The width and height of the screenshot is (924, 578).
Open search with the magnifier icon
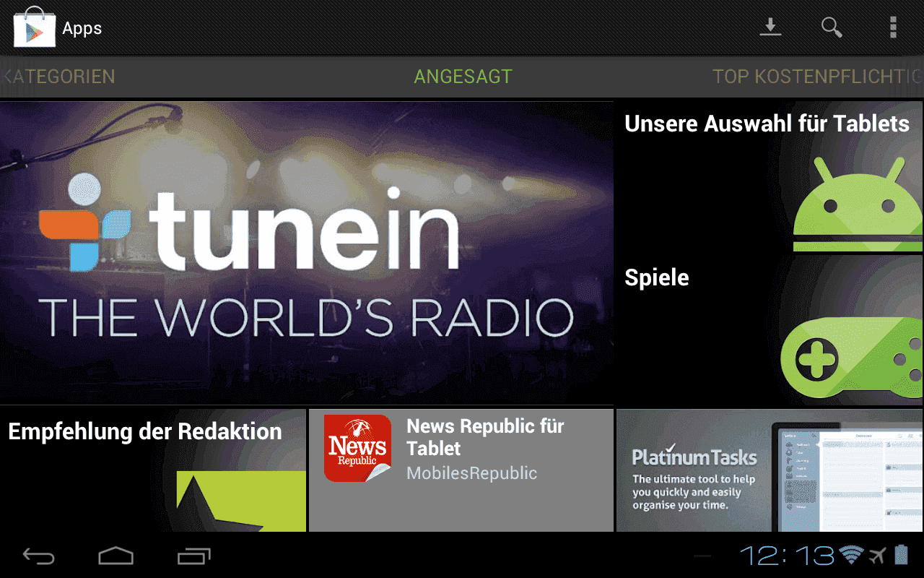pyautogui.click(x=832, y=27)
